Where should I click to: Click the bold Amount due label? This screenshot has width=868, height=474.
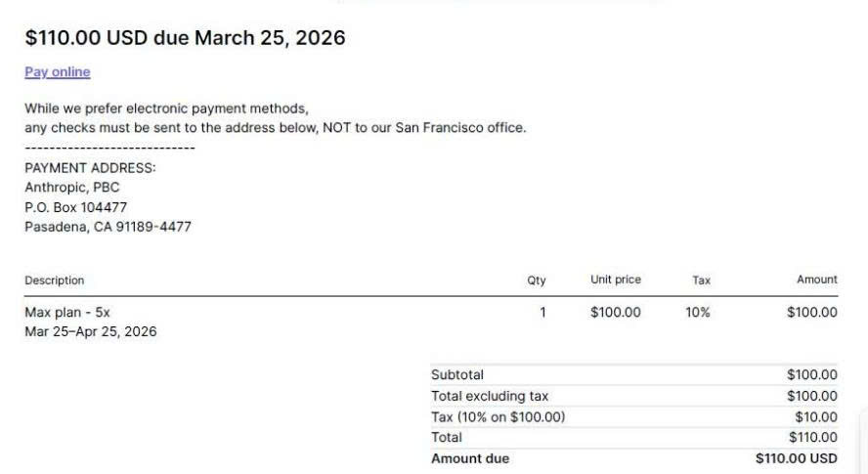(470, 458)
